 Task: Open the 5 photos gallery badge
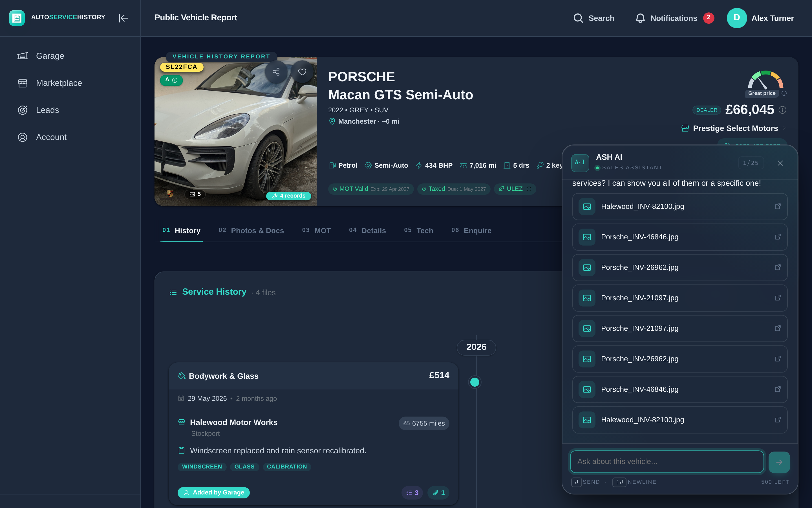195,194
